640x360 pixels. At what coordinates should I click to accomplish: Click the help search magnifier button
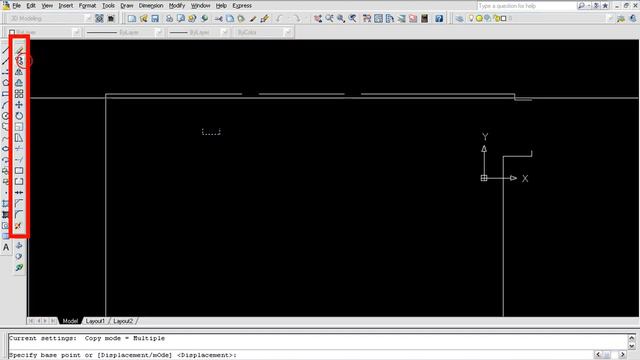pyautogui.click(x=581, y=6)
